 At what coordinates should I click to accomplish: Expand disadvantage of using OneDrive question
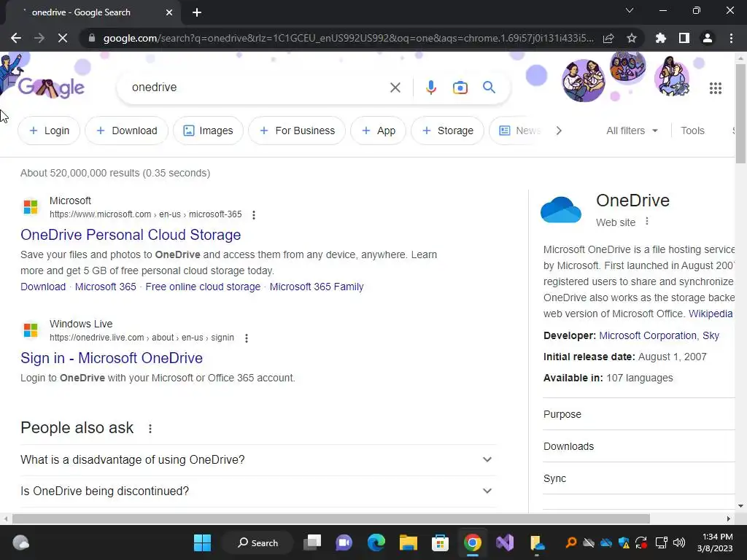click(x=258, y=459)
